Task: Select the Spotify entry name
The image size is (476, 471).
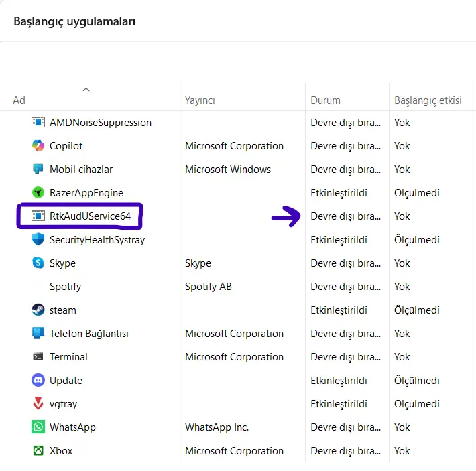Action: [65, 287]
